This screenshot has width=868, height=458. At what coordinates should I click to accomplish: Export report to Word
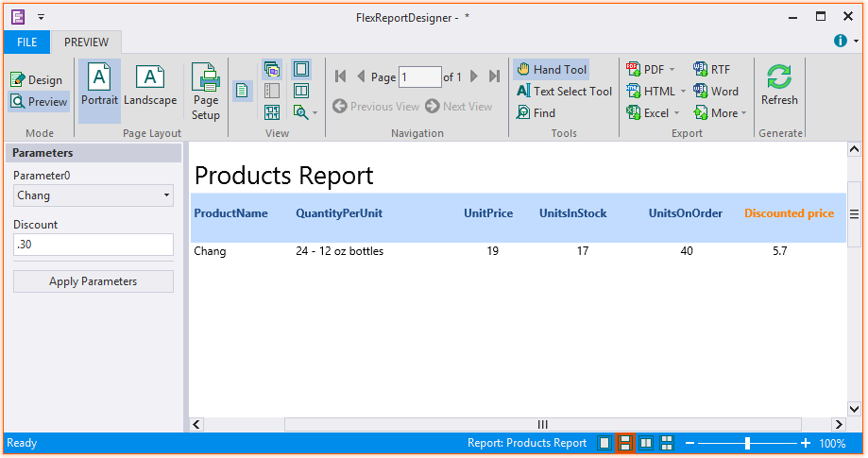point(716,92)
